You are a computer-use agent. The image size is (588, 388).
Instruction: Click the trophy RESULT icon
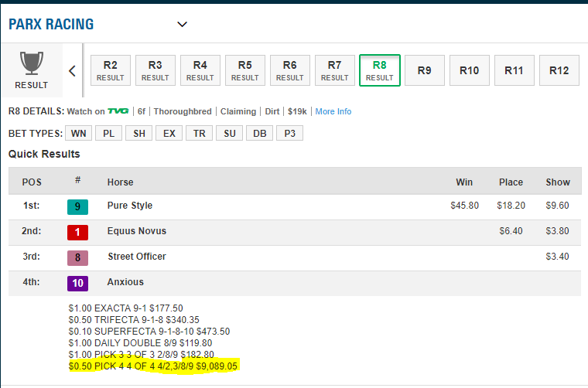(x=32, y=70)
